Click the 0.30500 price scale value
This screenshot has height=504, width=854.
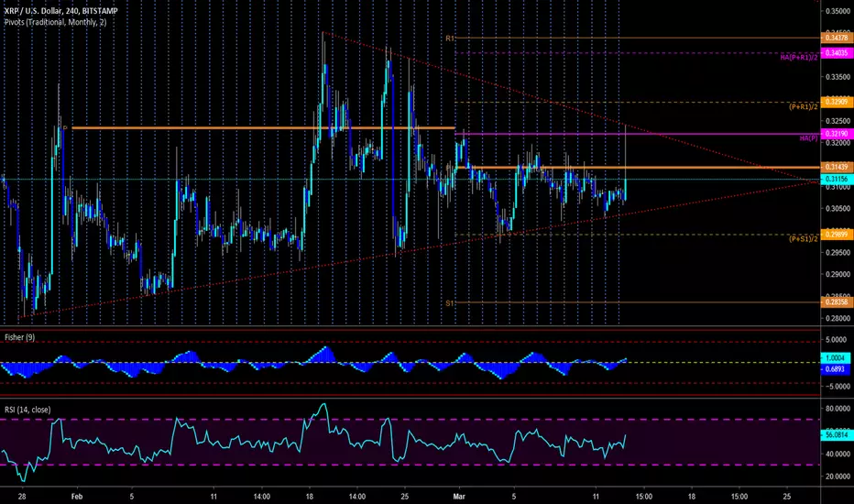[838, 209]
